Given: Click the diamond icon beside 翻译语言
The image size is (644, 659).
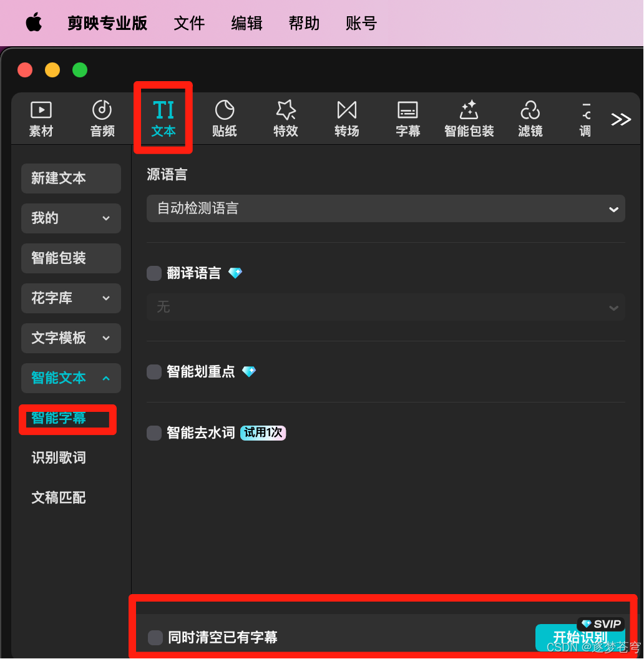Looking at the screenshot, I should pyautogui.click(x=235, y=273).
